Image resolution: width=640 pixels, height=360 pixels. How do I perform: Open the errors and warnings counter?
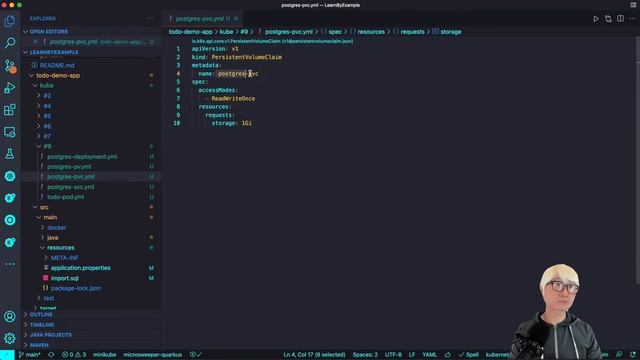coord(74,355)
